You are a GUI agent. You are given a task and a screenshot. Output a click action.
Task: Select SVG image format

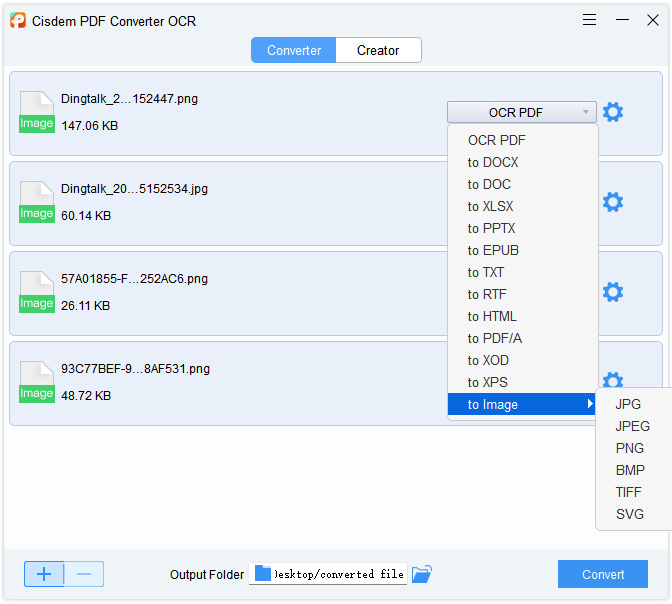click(x=633, y=514)
